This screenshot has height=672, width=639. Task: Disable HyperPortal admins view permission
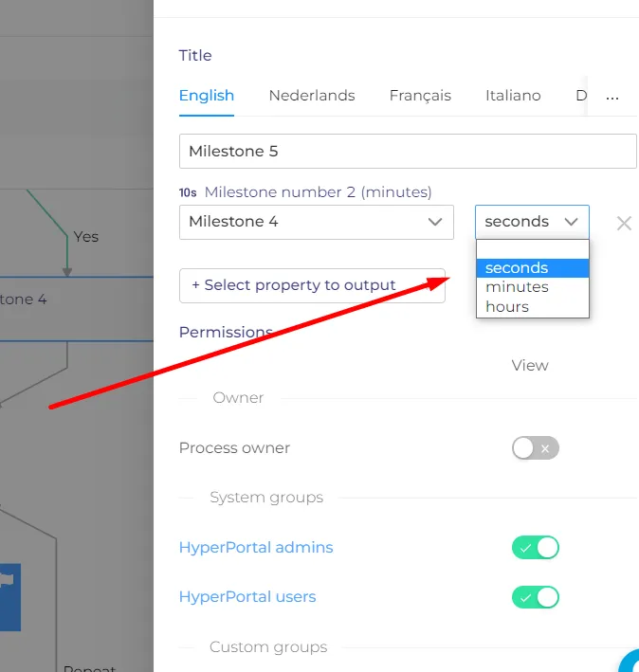click(x=536, y=548)
